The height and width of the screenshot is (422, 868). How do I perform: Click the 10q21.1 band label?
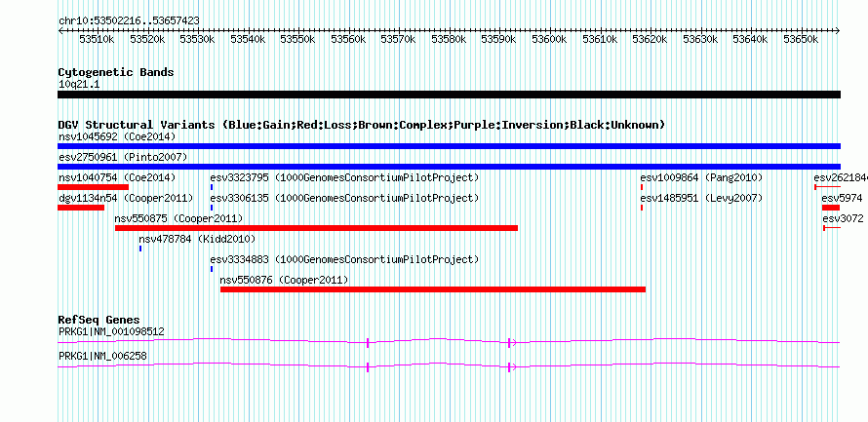tap(79, 84)
